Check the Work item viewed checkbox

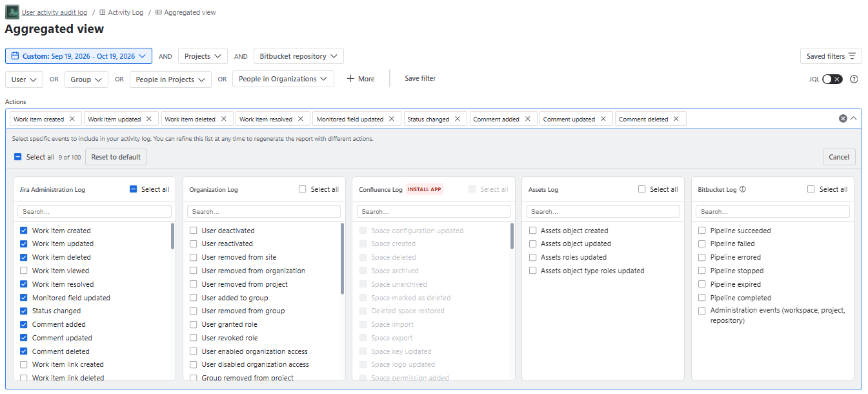[x=24, y=271]
